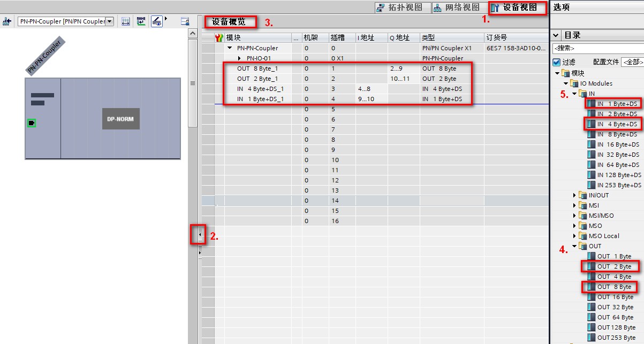Click the OUT 253 Byte module icon
644x344 pixels.
[591, 338]
